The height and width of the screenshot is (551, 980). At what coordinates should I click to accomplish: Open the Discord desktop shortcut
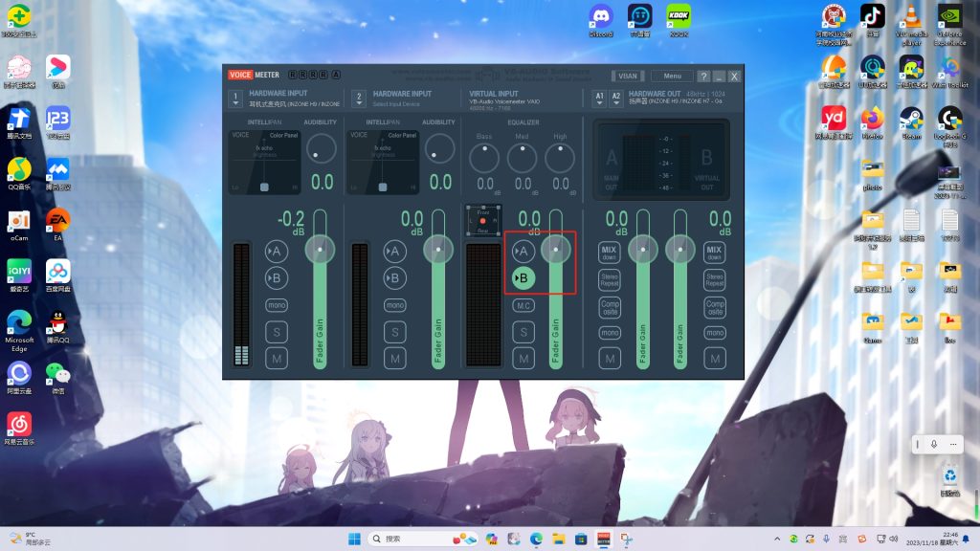[601, 20]
